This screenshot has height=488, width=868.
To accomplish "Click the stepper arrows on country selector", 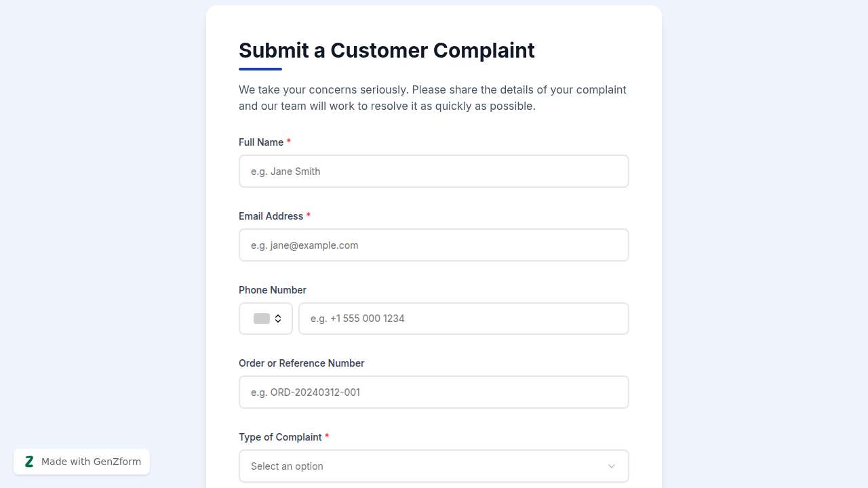I will click(x=279, y=318).
